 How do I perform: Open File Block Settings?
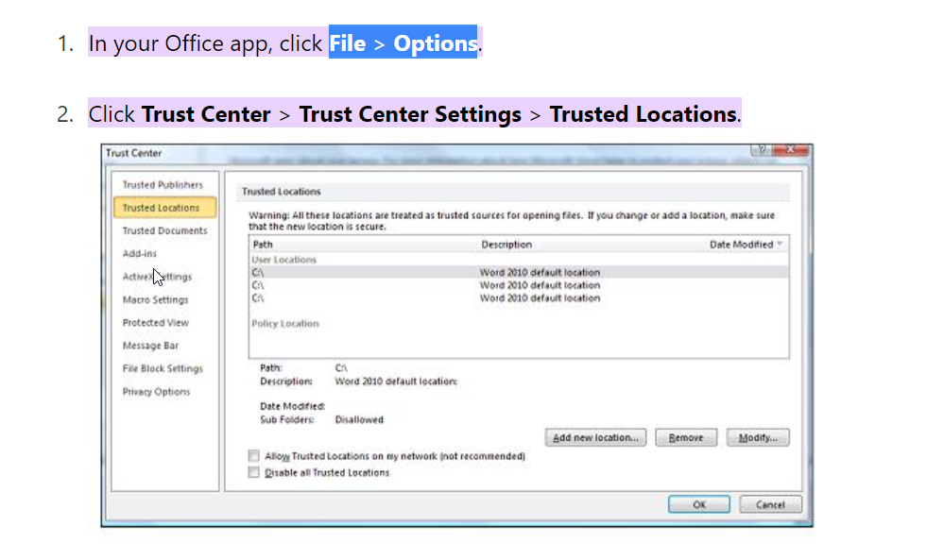(x=163, y=368)
